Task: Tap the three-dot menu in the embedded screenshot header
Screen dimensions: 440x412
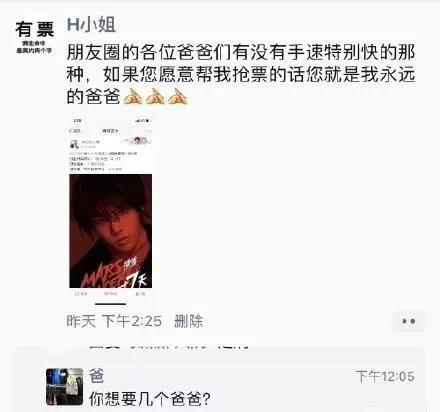Action: click(148, 131)
